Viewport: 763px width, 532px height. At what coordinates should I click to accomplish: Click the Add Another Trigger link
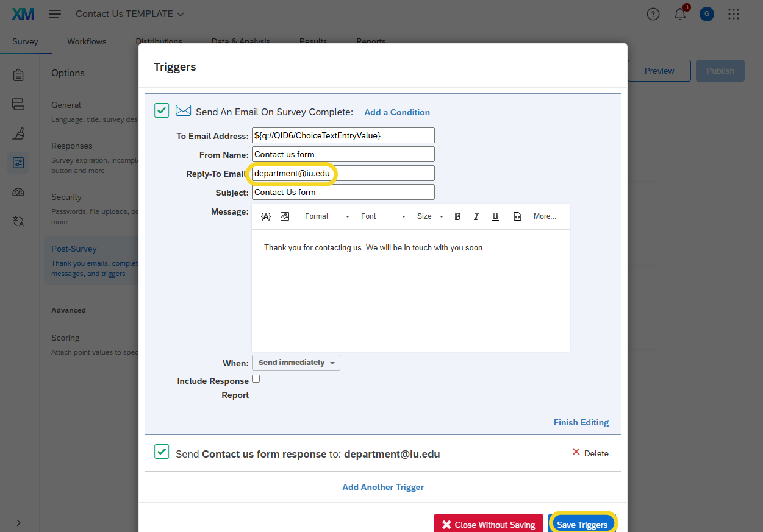point(383,487)
